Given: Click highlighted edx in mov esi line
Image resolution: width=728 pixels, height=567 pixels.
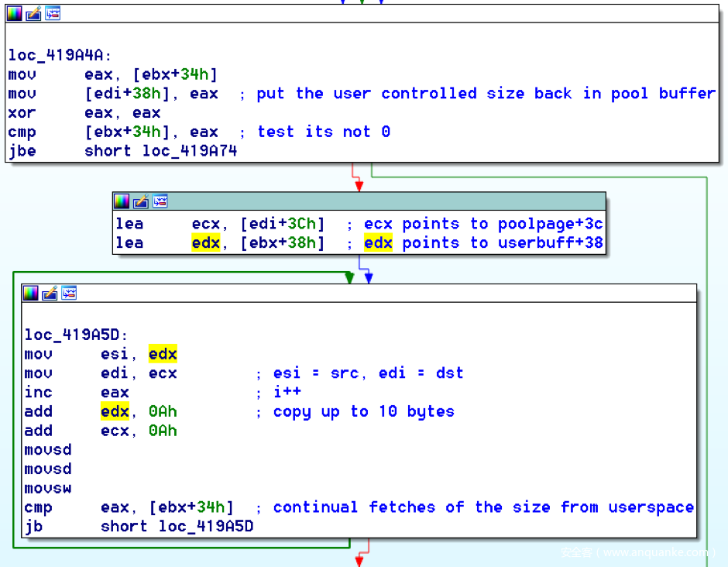Looking at the screenshot, I should 163,354.
